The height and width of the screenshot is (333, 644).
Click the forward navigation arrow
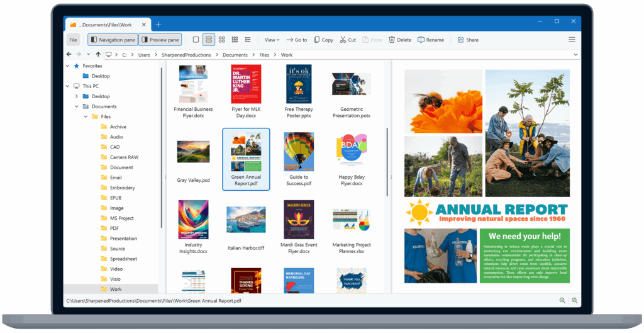click(79, 54)
